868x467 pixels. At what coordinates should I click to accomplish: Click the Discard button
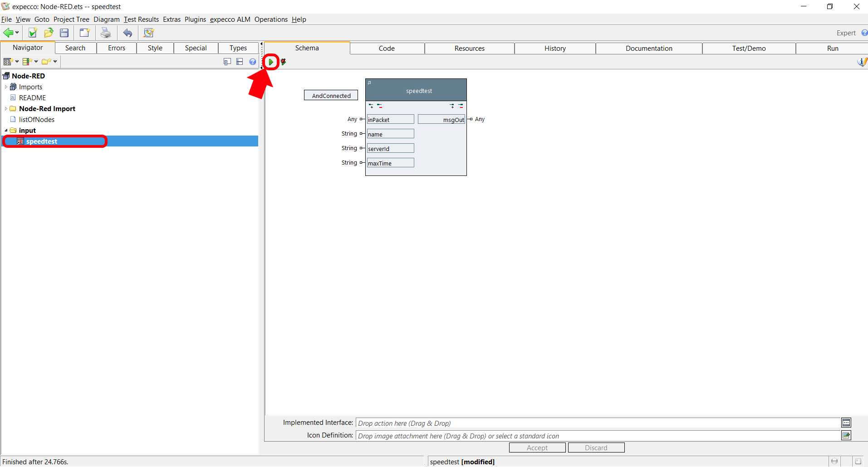click(596, 448)
